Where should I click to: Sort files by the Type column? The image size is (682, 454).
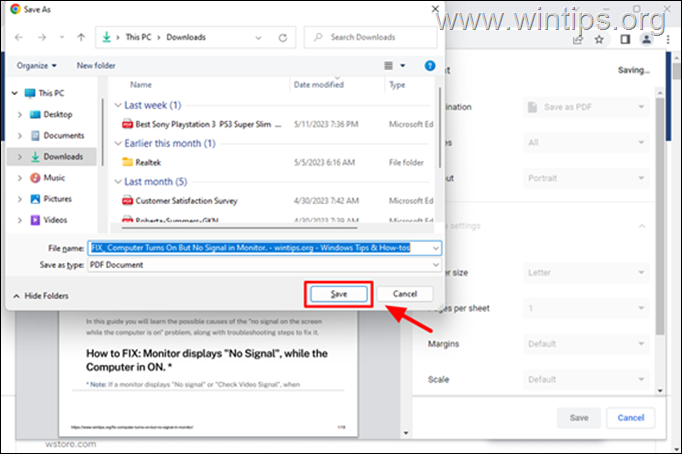(397, 85)
